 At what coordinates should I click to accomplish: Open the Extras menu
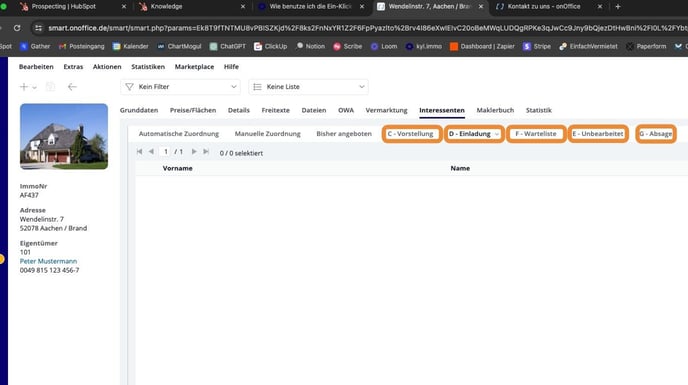click(73, 67)
